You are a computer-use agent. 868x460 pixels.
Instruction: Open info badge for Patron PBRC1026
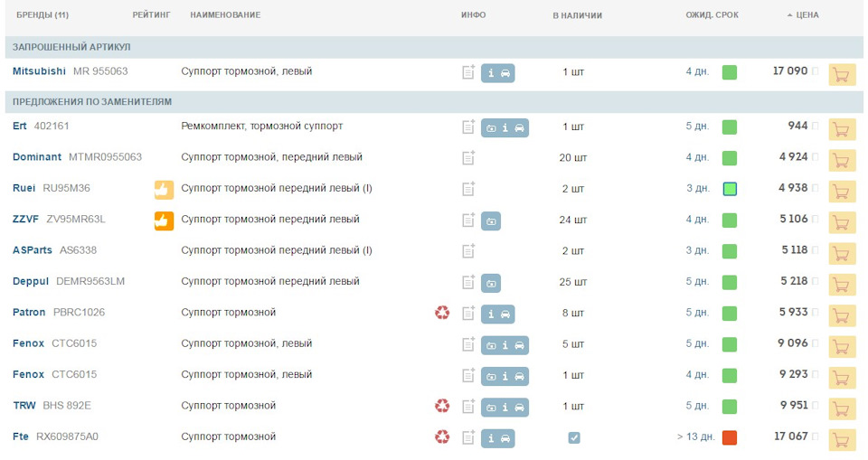497,314
